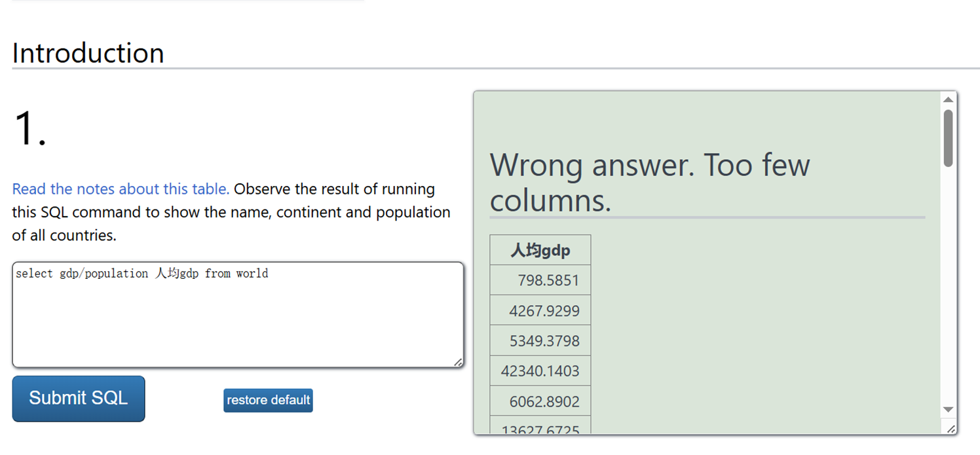Click the Submit SQL button
Viewport: 980px width, 455px height.
pyautogui.click(x=78, y=398)
